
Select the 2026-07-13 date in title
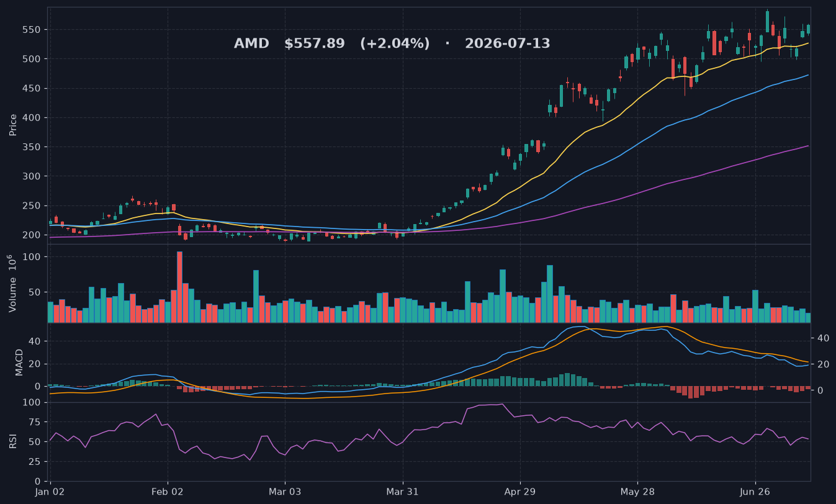507,44
